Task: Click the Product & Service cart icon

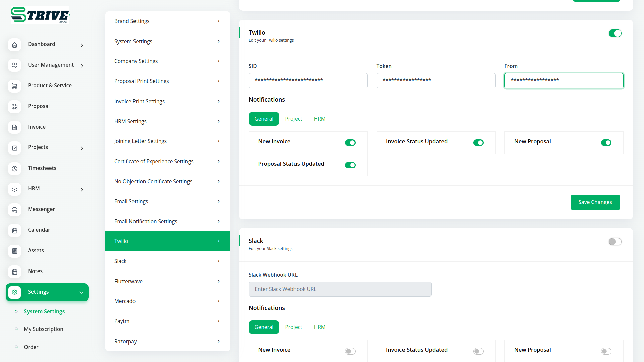Action: [14, 86]
